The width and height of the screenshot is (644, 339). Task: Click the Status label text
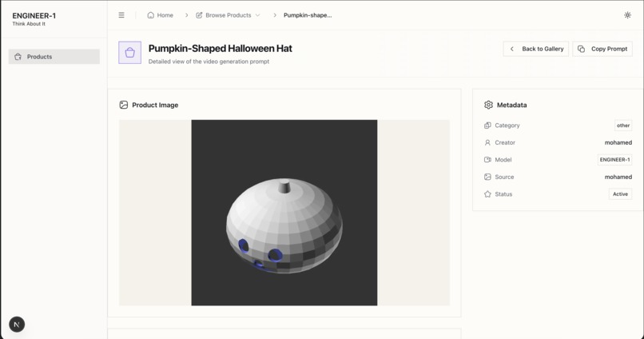[503, 194]
